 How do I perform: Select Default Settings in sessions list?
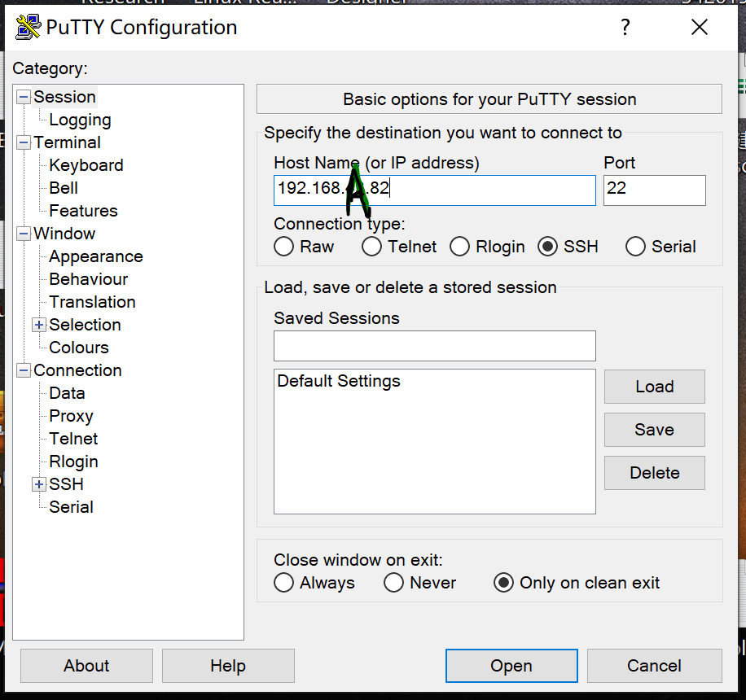[339, 382]
